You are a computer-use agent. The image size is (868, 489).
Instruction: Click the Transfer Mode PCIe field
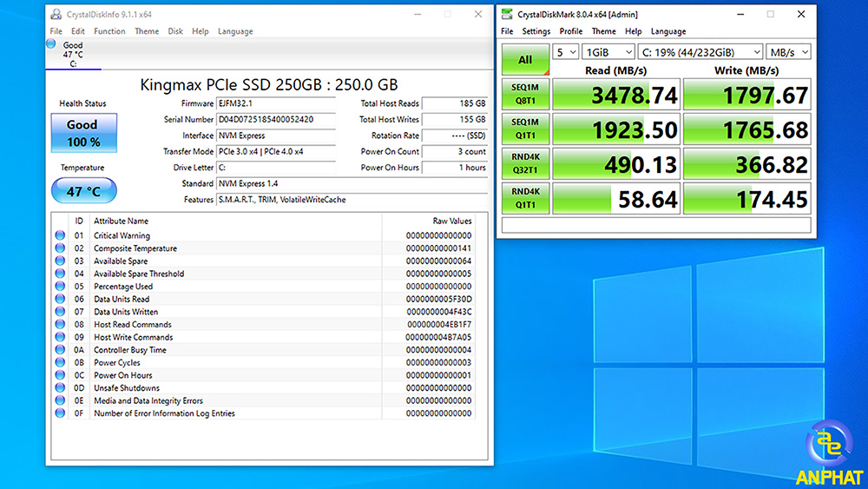coord(276,152)
